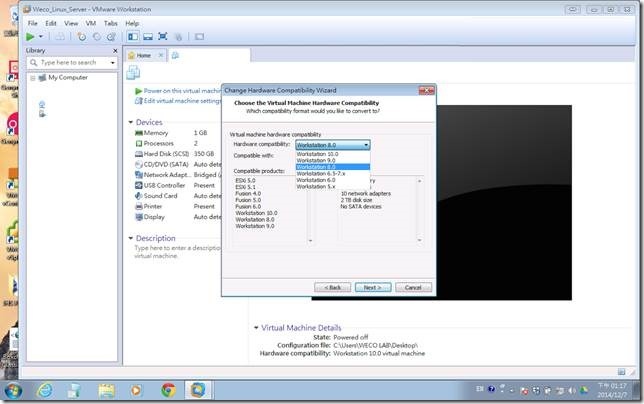This screenshot has height=404, width=644.
Task: Open the Tabs menu
Action: [x=111, y=23]
